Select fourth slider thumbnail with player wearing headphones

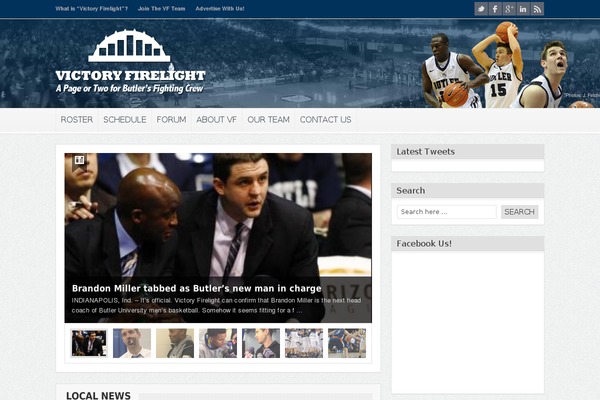pyautogui.click(x=218, y=343)
